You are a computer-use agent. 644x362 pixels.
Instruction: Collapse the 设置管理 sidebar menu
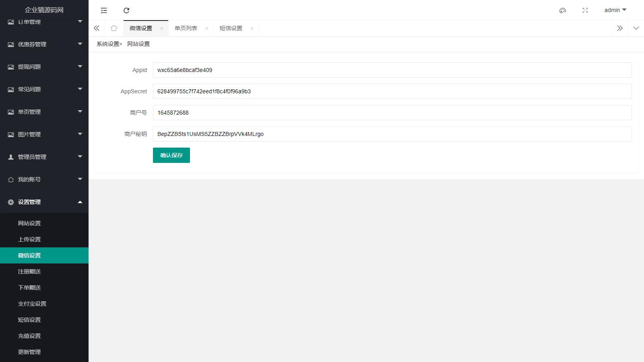(x=44, y=202)
